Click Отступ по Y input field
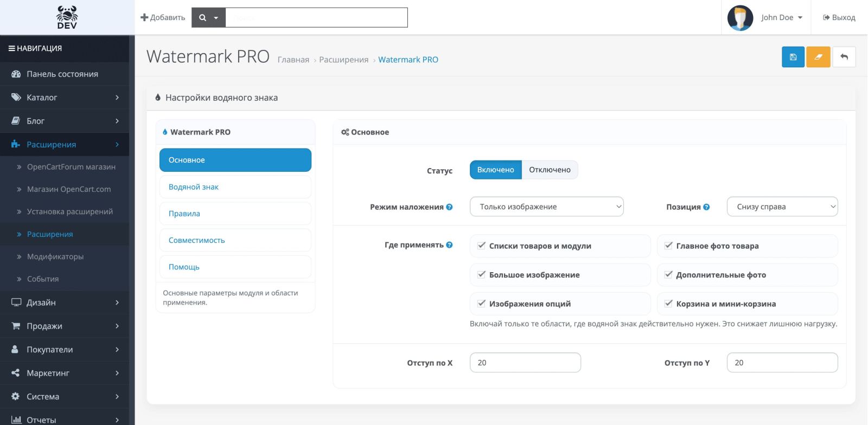This screenshot has width=868, height=425. (x=782, y=363)
